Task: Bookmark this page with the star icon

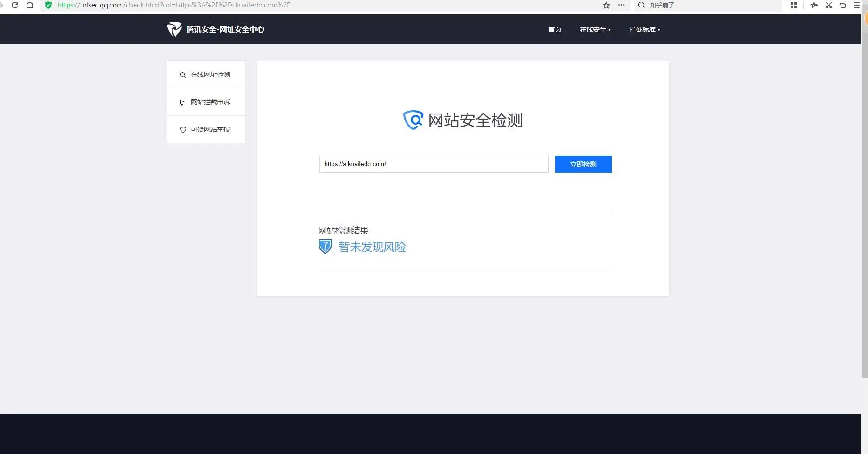Action: pos(606,5)
